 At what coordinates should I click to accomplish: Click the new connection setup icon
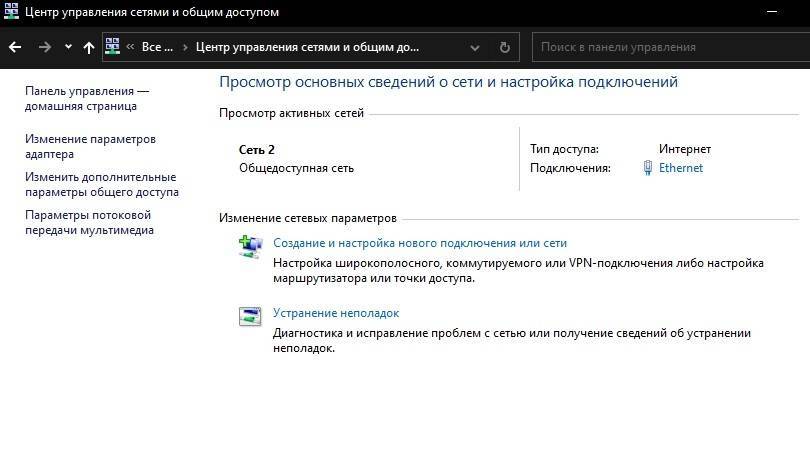coord(250,247)
